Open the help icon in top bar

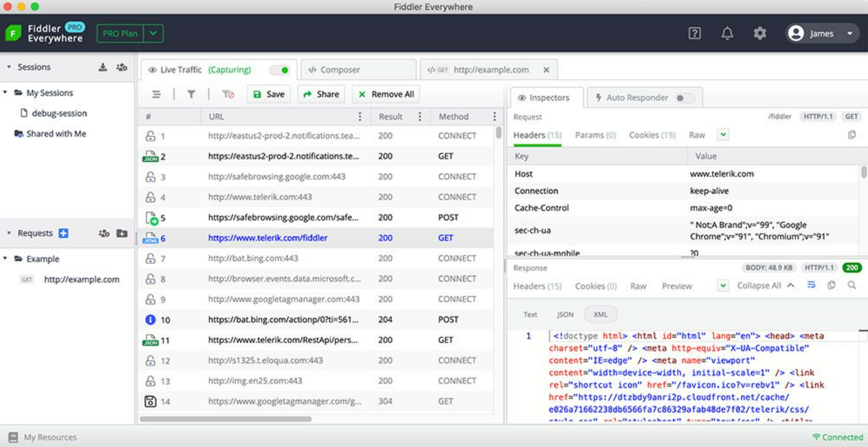tap(694, 33)
